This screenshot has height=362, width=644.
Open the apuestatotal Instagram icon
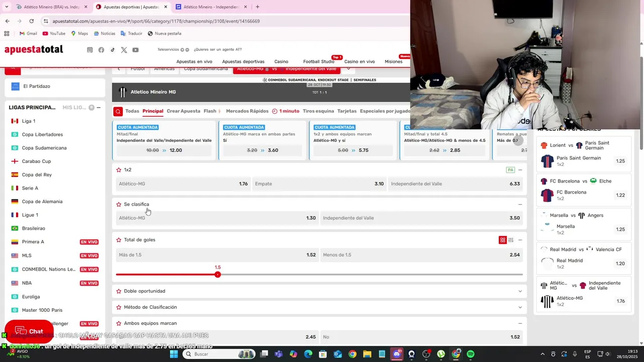(x=90, y=50)
